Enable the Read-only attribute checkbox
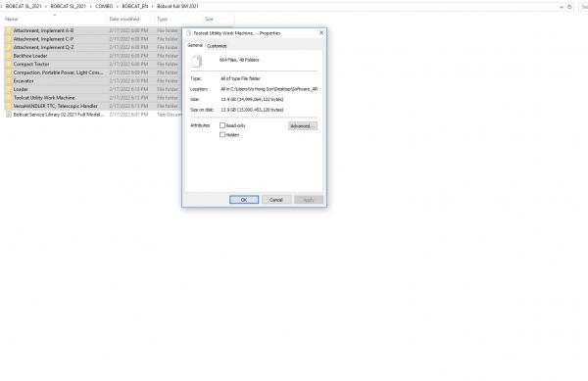This screenshot has width=588, height=381. 222,125
